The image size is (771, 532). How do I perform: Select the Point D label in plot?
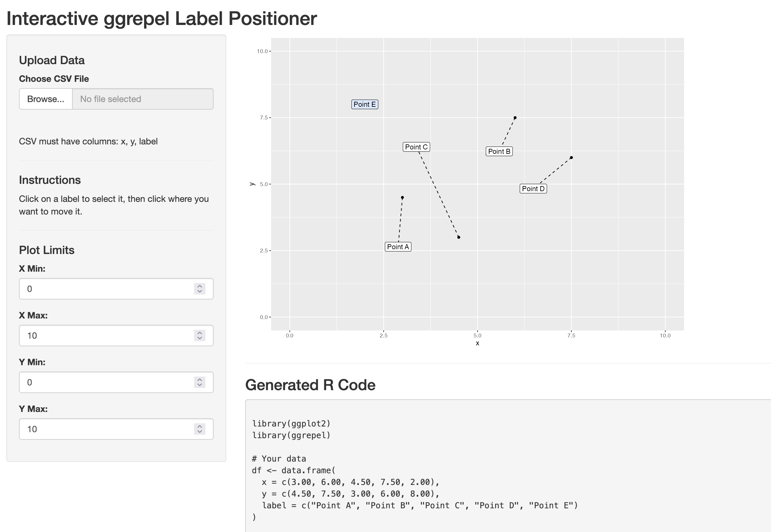(x=533, y=189)
